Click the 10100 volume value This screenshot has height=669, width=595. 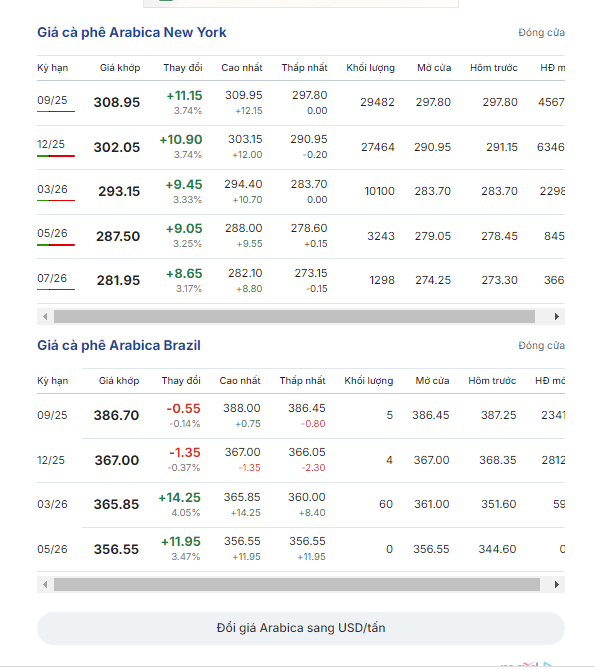380,191
